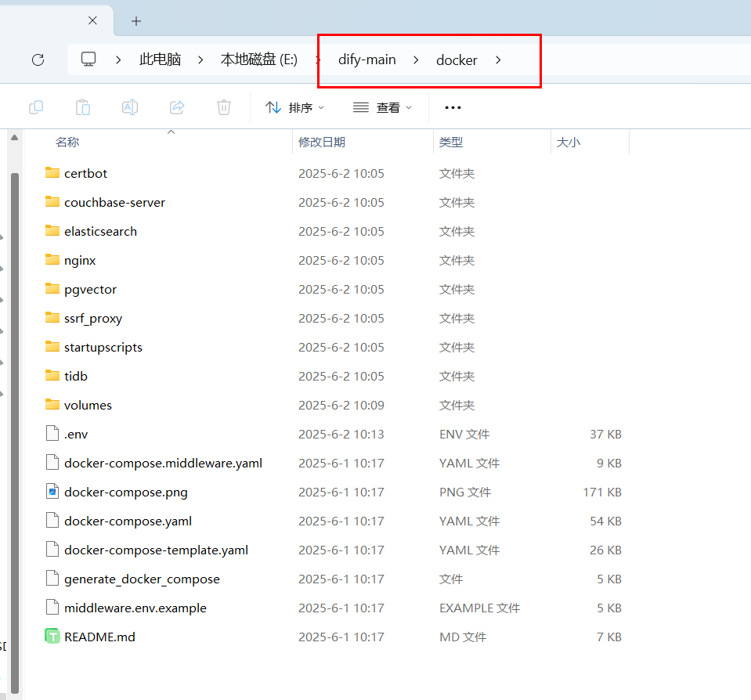
Task: Navigate to 此电脑 in the breadcrumb
Action: (x=160, y=60)
